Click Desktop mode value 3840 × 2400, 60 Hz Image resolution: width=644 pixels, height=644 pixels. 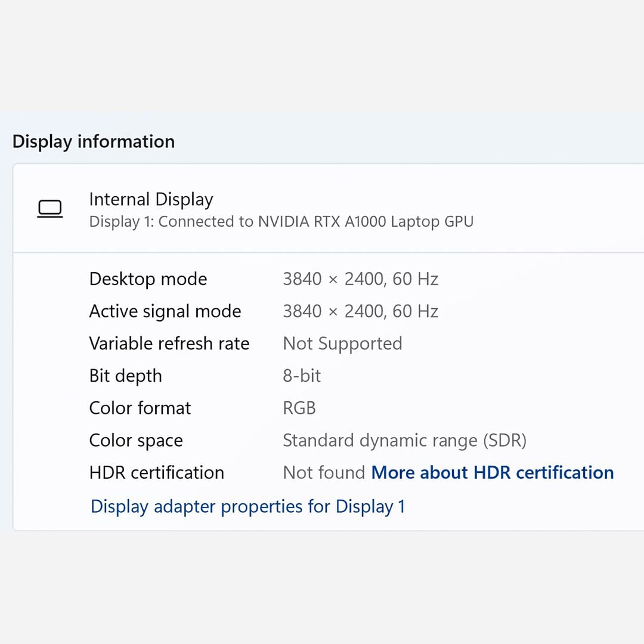click(x=361, y=279)
